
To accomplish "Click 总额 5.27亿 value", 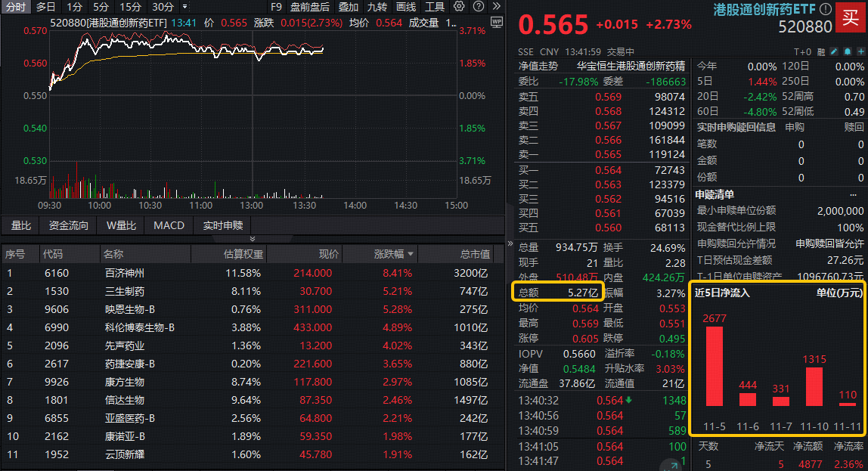I will (x=583, y=293).
